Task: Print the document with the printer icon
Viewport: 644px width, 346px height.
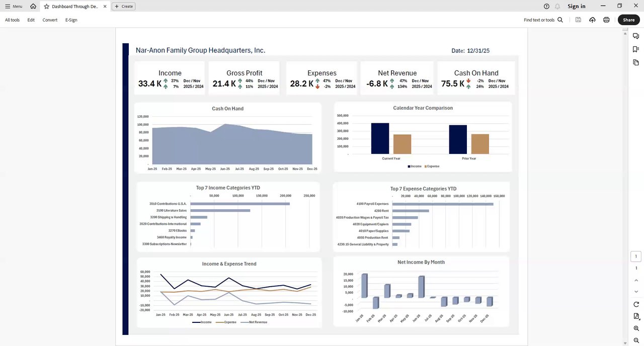Action: 606,20
